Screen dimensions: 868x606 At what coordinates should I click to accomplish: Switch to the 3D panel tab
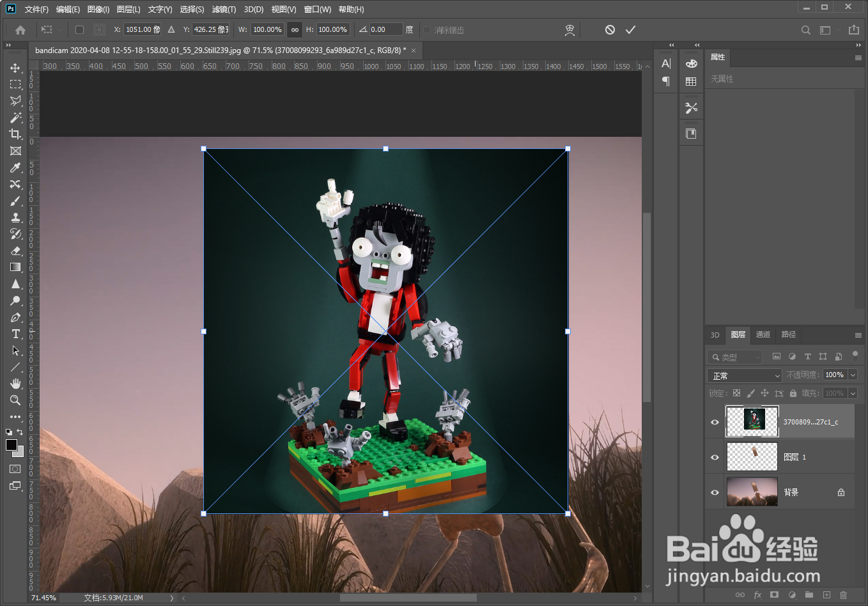[715, 335]
